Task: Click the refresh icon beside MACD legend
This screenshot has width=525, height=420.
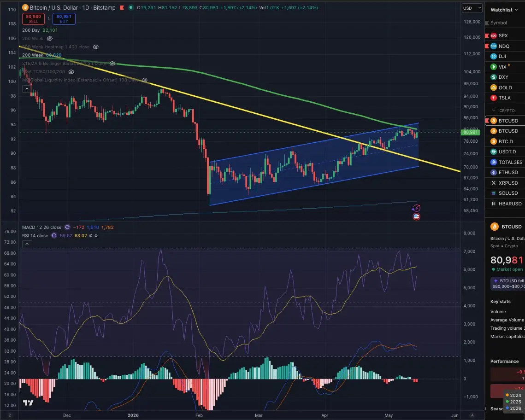Action: 67,227
